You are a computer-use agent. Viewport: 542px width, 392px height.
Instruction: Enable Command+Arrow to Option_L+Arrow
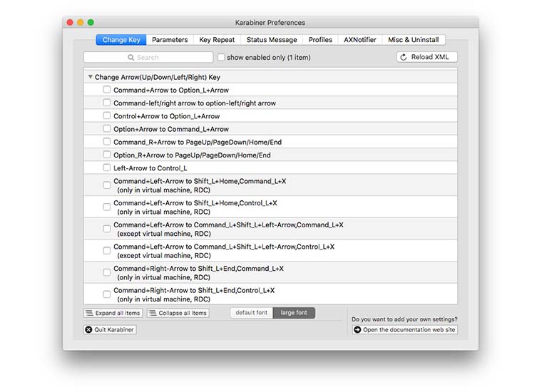click(107, 90)
